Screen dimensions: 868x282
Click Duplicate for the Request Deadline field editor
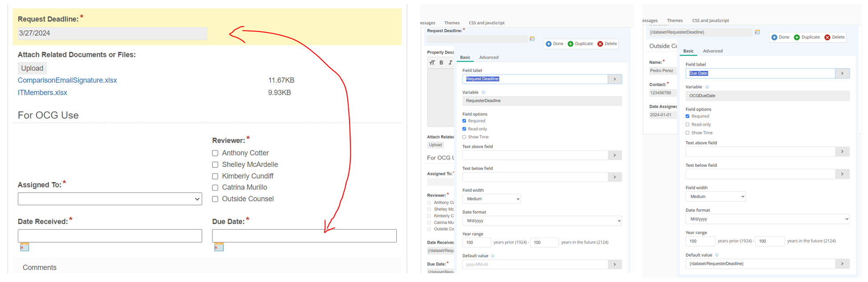tap(580, 44)
